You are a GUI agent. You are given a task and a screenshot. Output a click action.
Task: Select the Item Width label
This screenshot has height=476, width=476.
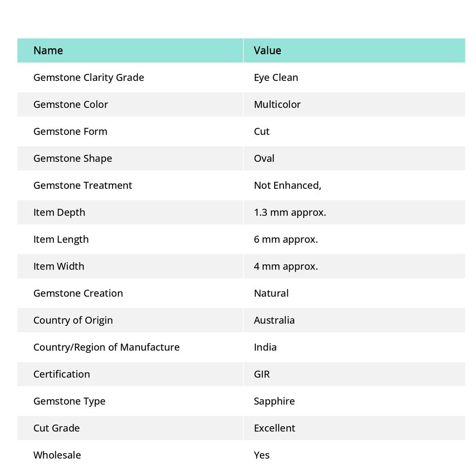59,266
